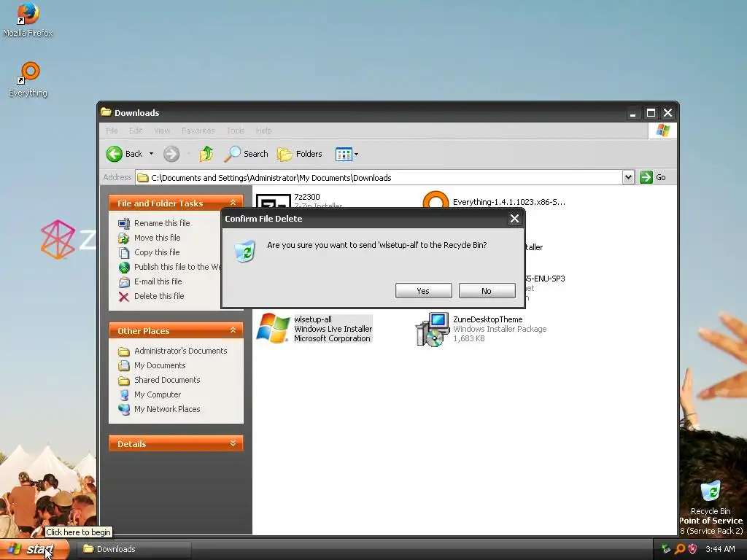This screenshot has width=747, height=560.
Task: Go up one folder level icon
Action: [206, 154]
